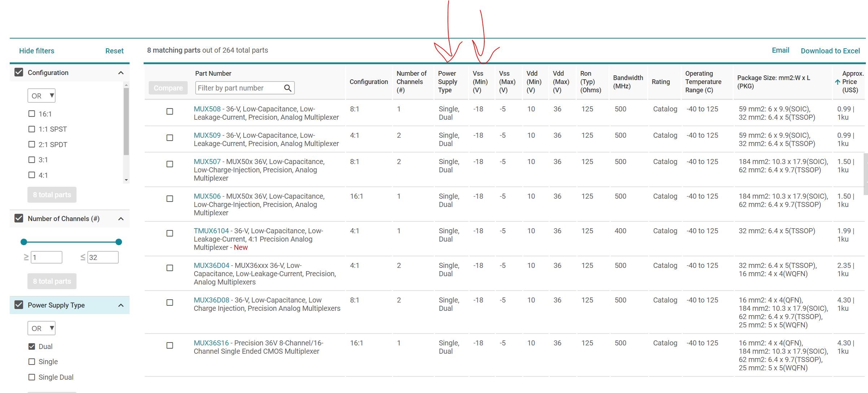868x393 pixels.
Task: Select the MUX509 row checkbox
Action: tap(170, 138)
